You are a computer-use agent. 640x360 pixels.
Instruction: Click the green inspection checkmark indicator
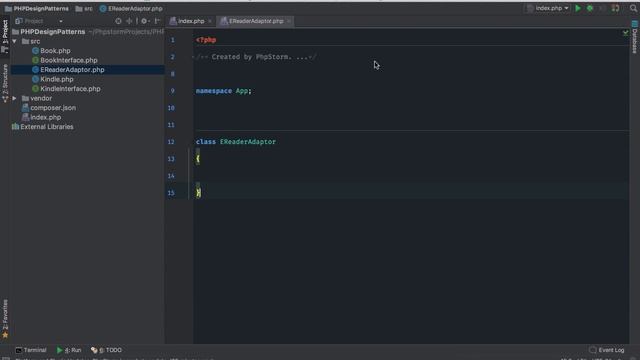click(625, 32)
